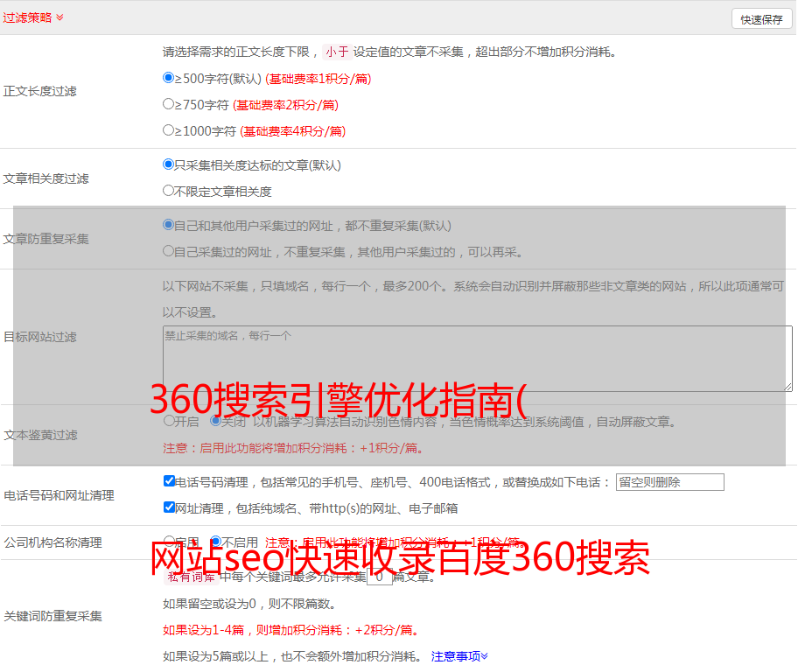Click the 文本鉴黄过滤 row label

coord(41,435)
